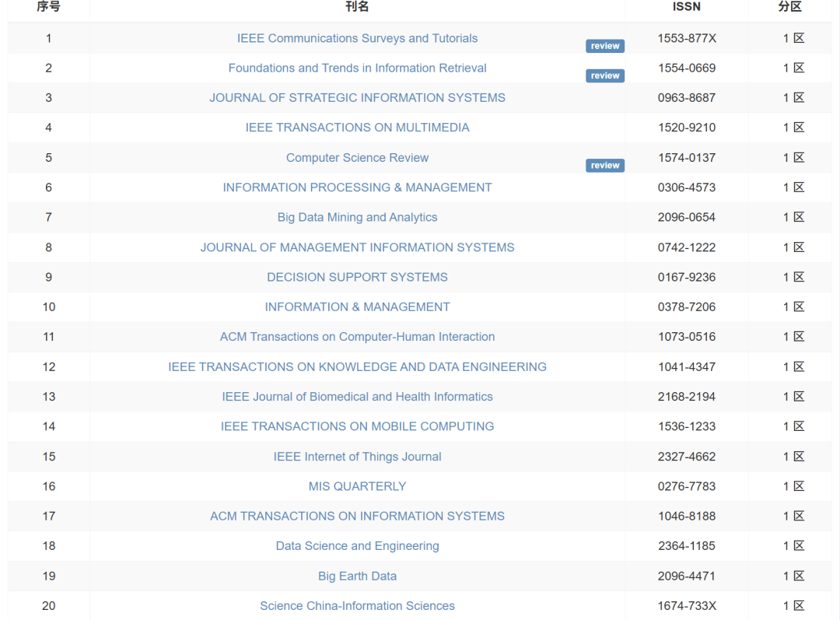This screenshot has height=620, width=840.
Task: Open IEEE TRANSACTIONS ON MULTIMEDIA link
Action: (x=357, y=128)
